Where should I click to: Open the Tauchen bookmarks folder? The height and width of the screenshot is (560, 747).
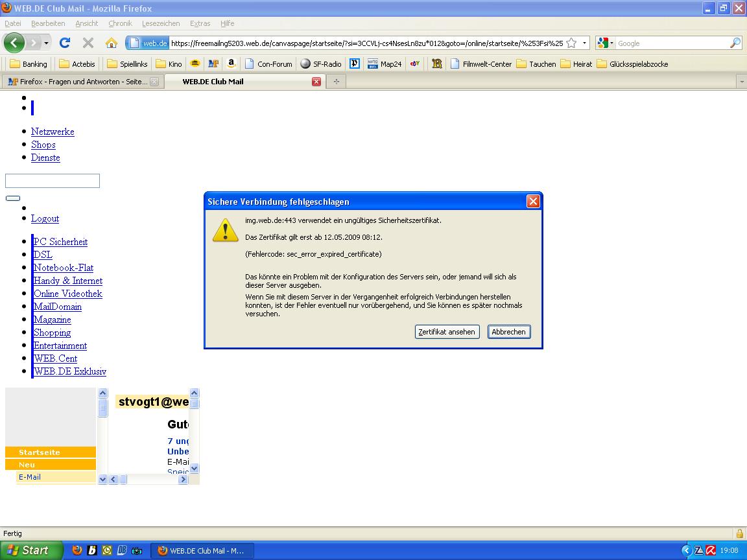[536, 64]
